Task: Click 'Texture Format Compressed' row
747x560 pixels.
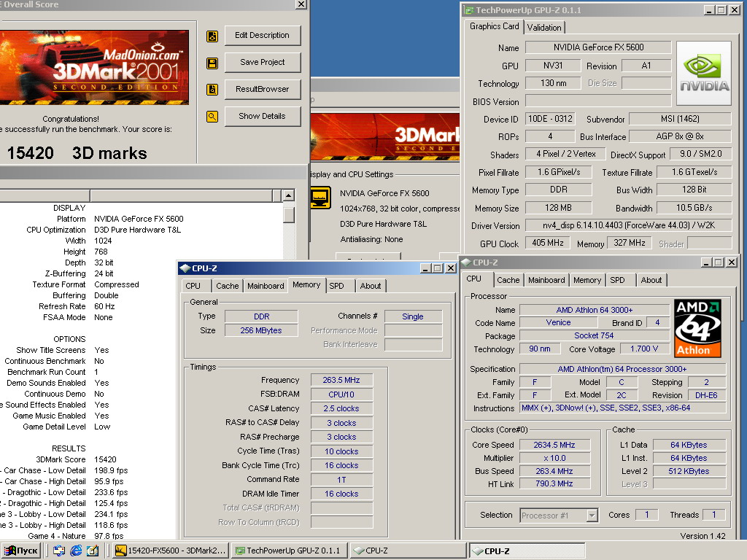Action: (86, 284)
